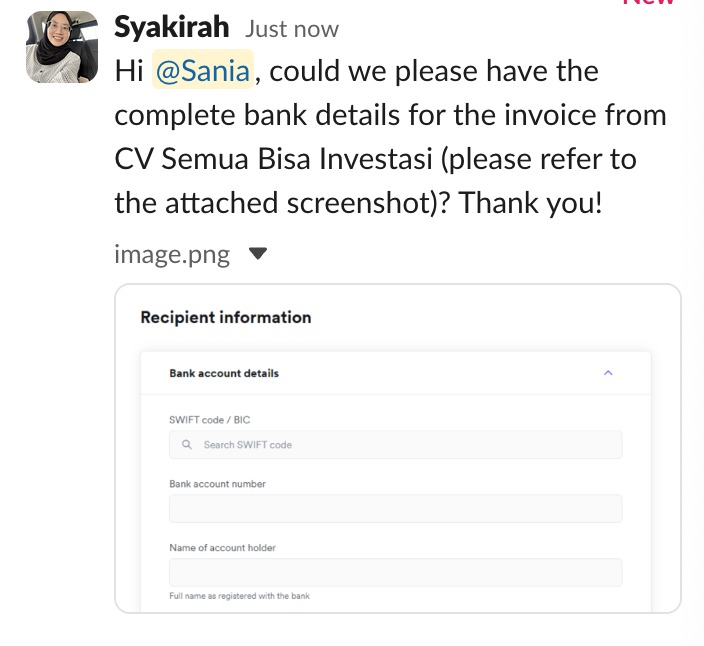Click the SWIFT search magnifier icon
Viewport: 704px width, 646px height.
[187, 445]
